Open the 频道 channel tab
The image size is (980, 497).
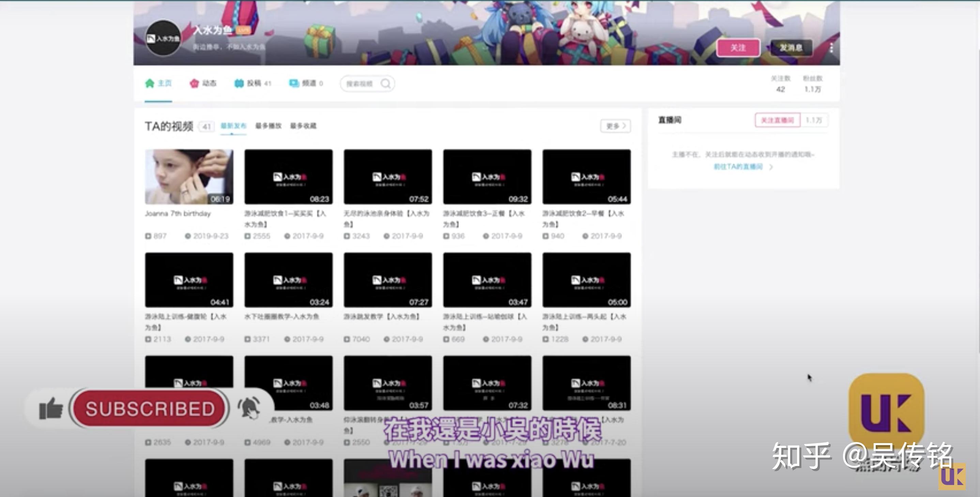306,83
